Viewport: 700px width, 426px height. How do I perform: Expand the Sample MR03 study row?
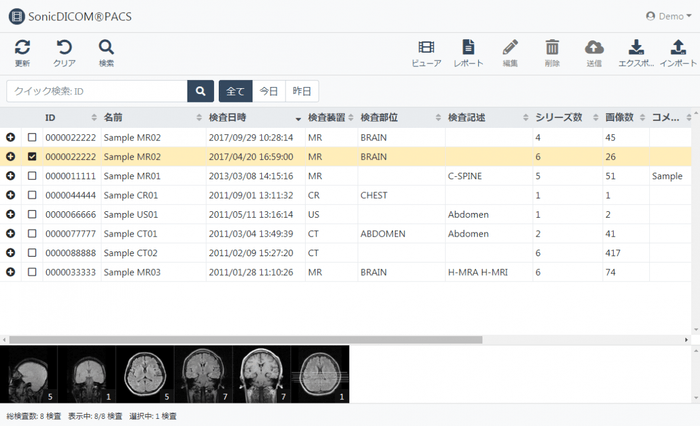pos(10,272)
